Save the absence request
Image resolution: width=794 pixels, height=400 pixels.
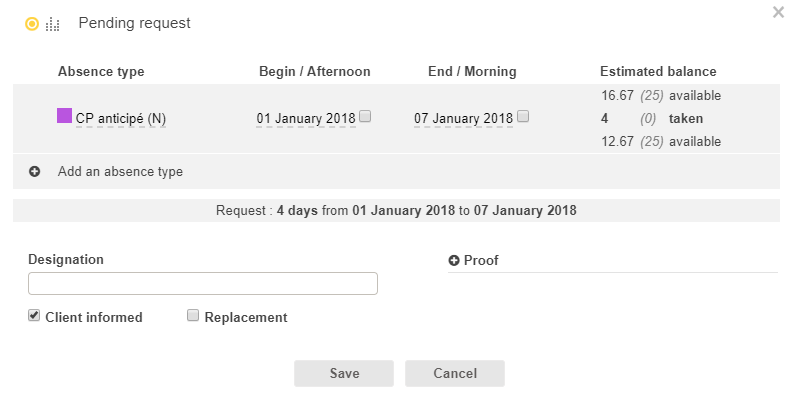pos(344,373)
